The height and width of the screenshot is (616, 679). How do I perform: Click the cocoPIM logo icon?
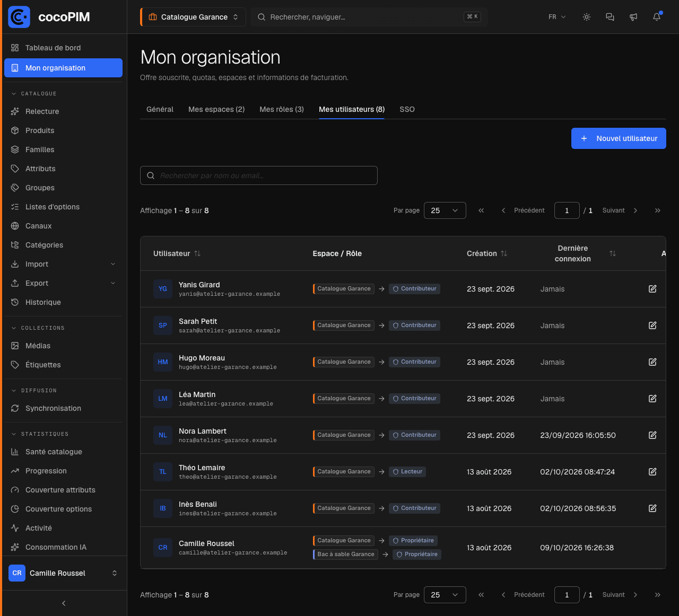point(19,17)
